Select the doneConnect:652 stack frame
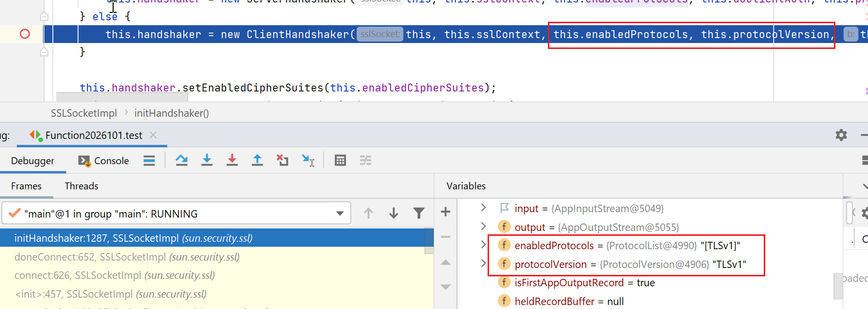 127,257
